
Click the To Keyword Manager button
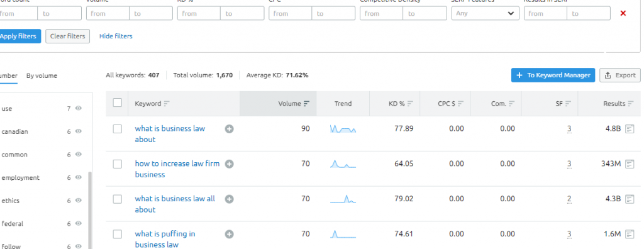click(x=553, y=75)
